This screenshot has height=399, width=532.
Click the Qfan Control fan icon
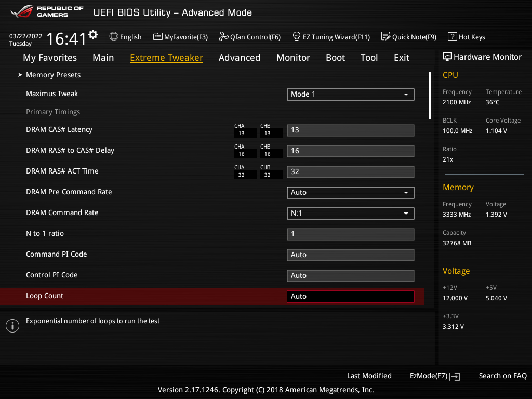pos(223,37)
